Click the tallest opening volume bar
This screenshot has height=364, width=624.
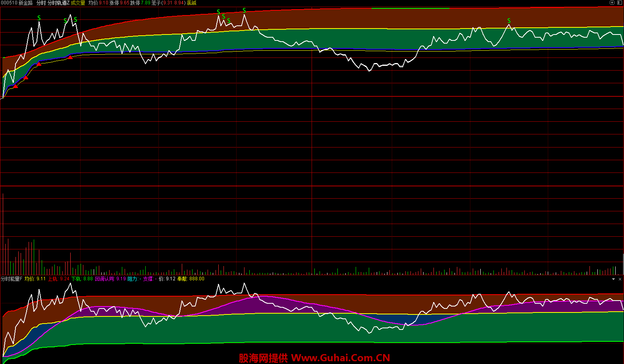tap(3, 234)
